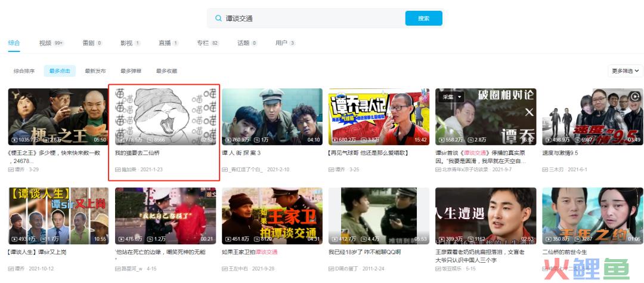Click UP icon beside 路星河_w
This screenshot has width=644, height=283.
[x=118, y=269]
